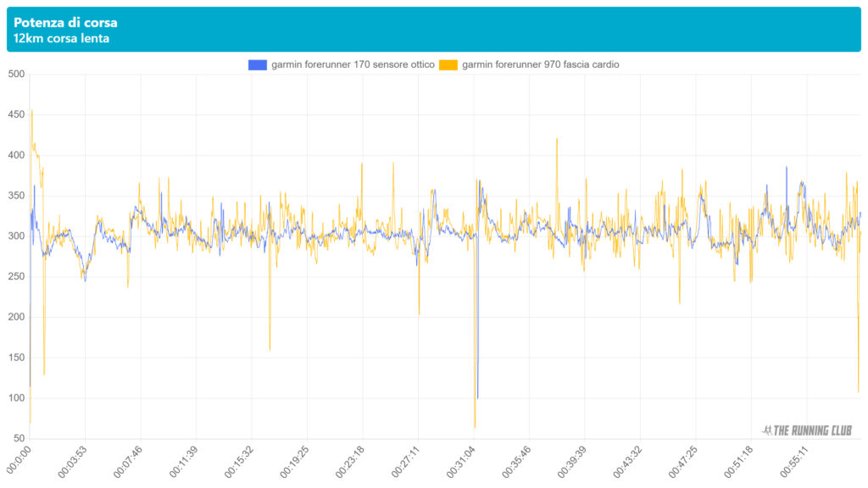Click the 150 value on the y-axis

pos(16,358)
